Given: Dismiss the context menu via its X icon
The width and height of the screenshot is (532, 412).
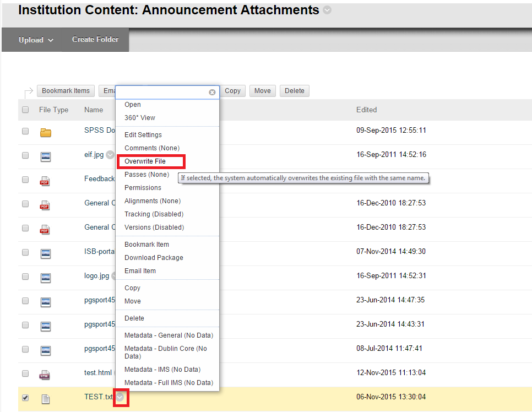Looking at the screenshot, I should 212,92.
